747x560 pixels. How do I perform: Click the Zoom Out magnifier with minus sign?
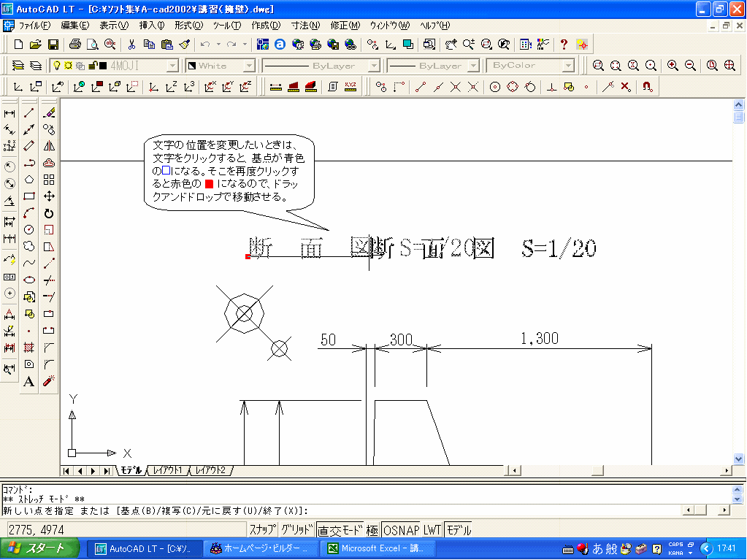point(690,65)
